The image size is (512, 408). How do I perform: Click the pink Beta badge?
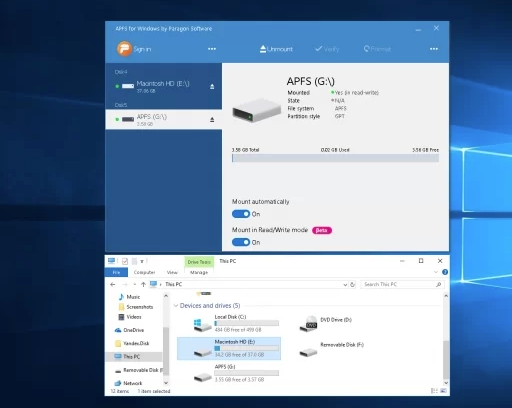coord(322,230)
